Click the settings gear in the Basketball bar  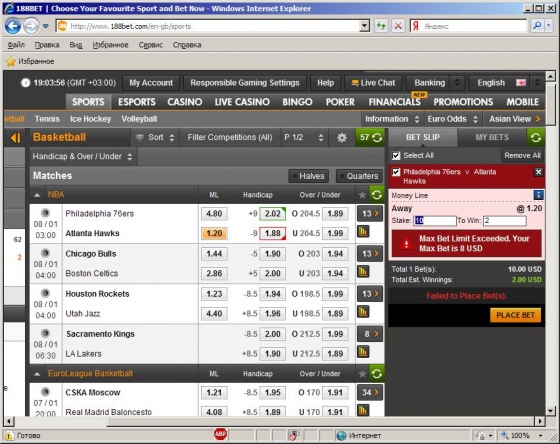coord(342,138)
